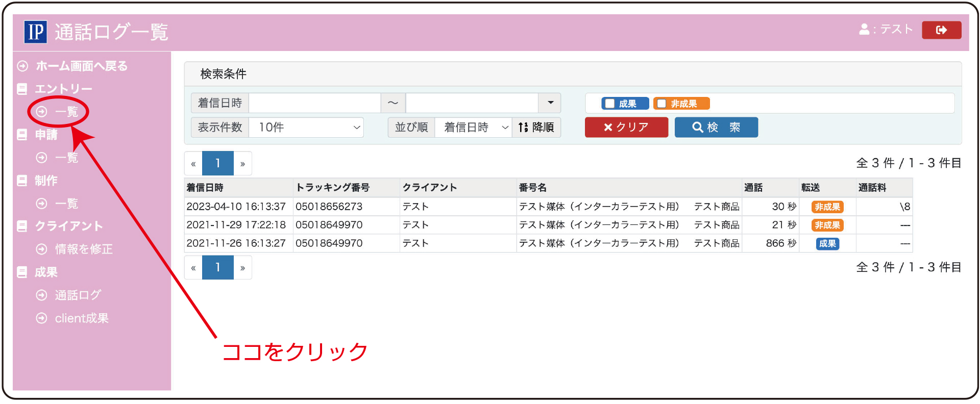Click the 2021-11-29 17:22:18 row date
This screenshot has height=404, width=980.
(x=236, y=225)
